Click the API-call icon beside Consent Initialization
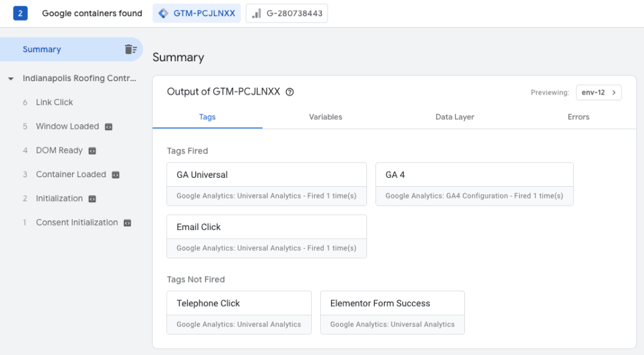The height and width of the screenshot is (355, 644). (x=128, y=223)
